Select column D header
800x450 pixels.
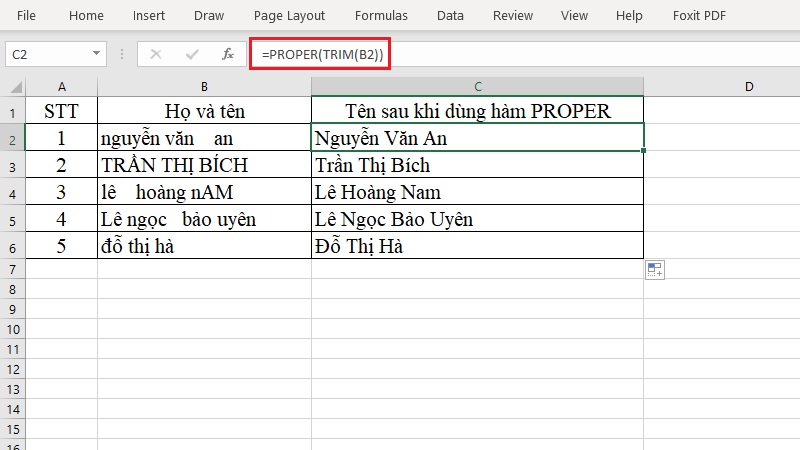(748, 87)
